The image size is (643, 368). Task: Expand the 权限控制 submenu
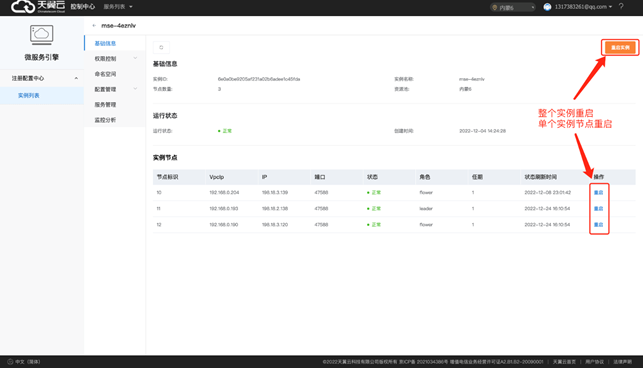click(135, 58)
